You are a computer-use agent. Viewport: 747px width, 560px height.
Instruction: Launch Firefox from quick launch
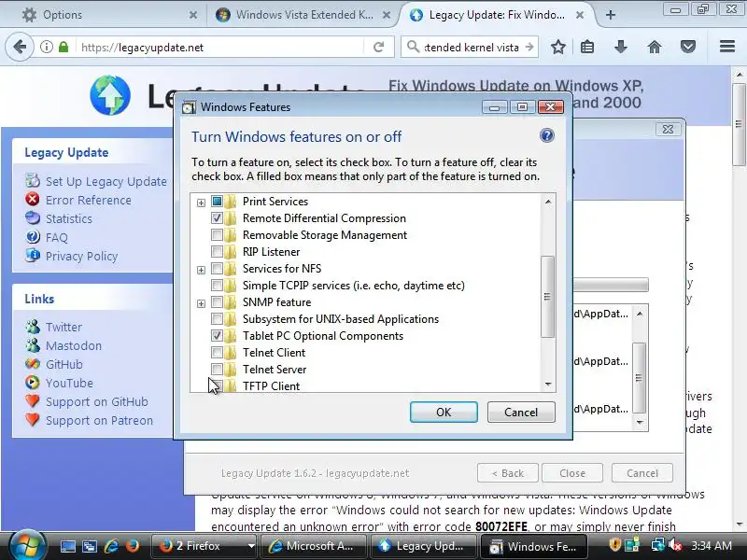pyautogui.click(x=132, y=546)
